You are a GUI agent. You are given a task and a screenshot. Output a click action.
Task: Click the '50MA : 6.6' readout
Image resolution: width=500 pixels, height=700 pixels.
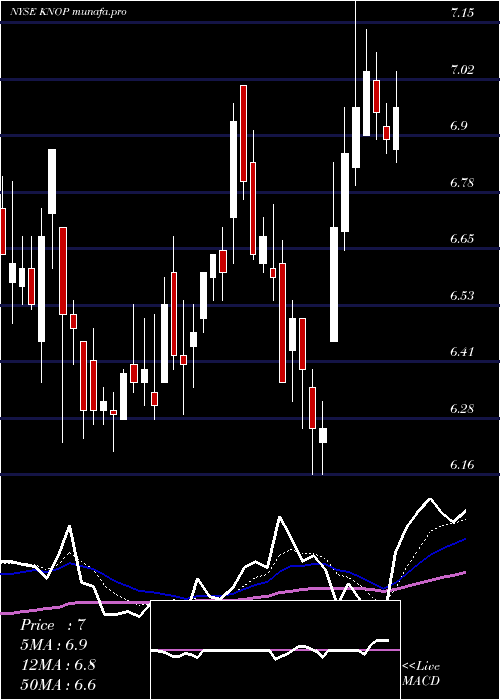click(58, 685)
